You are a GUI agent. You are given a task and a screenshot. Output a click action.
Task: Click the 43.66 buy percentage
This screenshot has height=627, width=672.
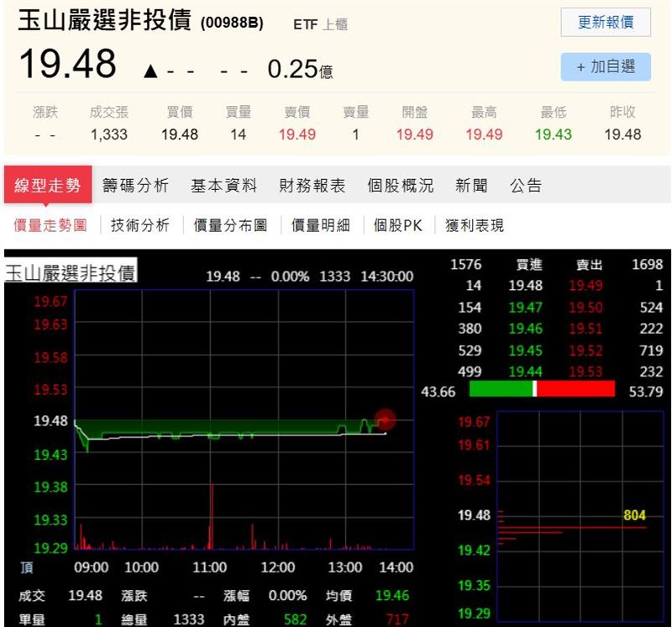[438, 392]
